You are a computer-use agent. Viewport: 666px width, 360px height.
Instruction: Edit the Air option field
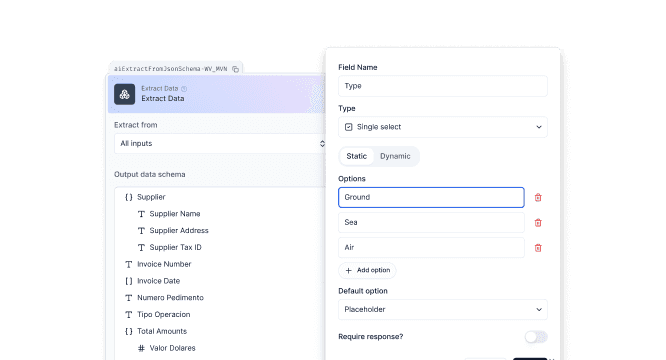pyautogui.click(x=431, y=248)
